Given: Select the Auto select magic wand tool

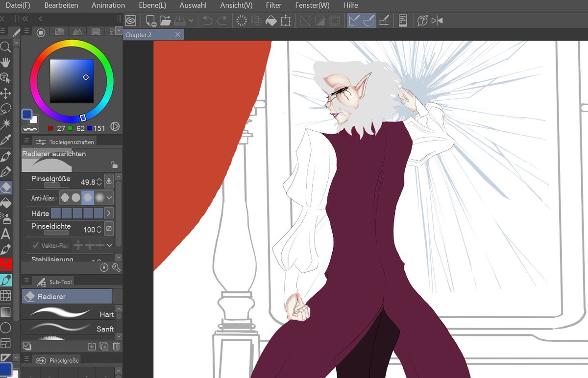Looking at the screenshot, I should pyautogui.click(x=5, y=123).
